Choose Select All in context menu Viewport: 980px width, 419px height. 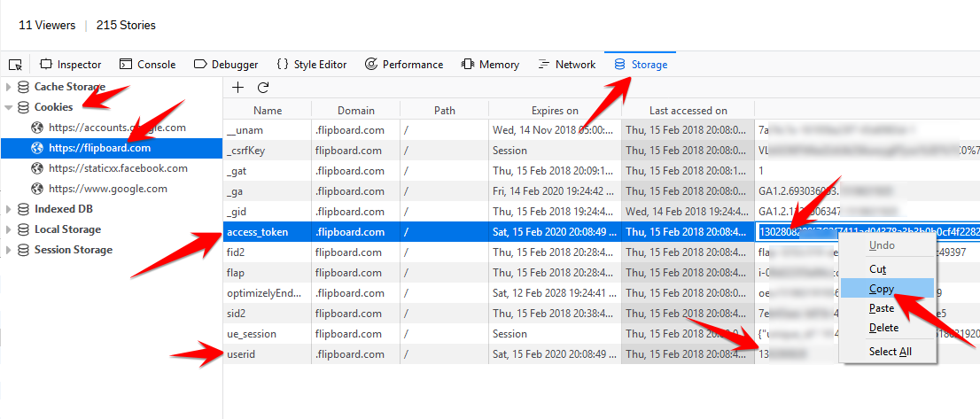pyautogui.click(x=890, y=352)
